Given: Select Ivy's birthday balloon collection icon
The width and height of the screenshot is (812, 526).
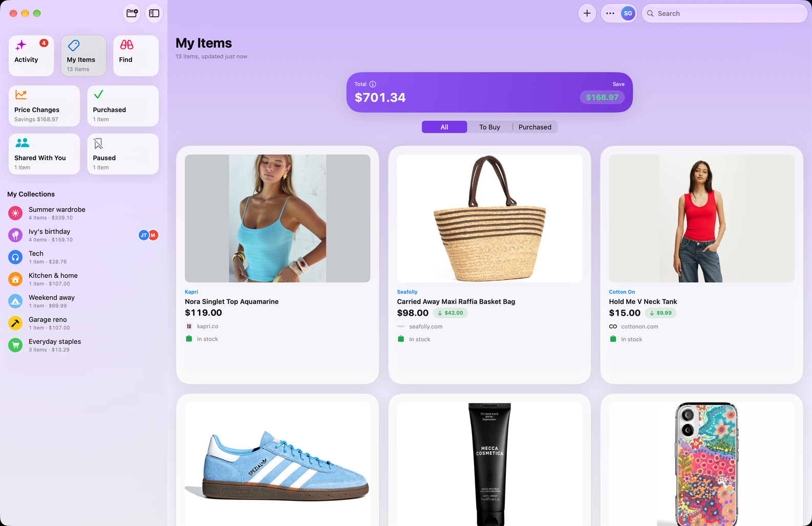Looking at the screenshot, I should 15,235.
